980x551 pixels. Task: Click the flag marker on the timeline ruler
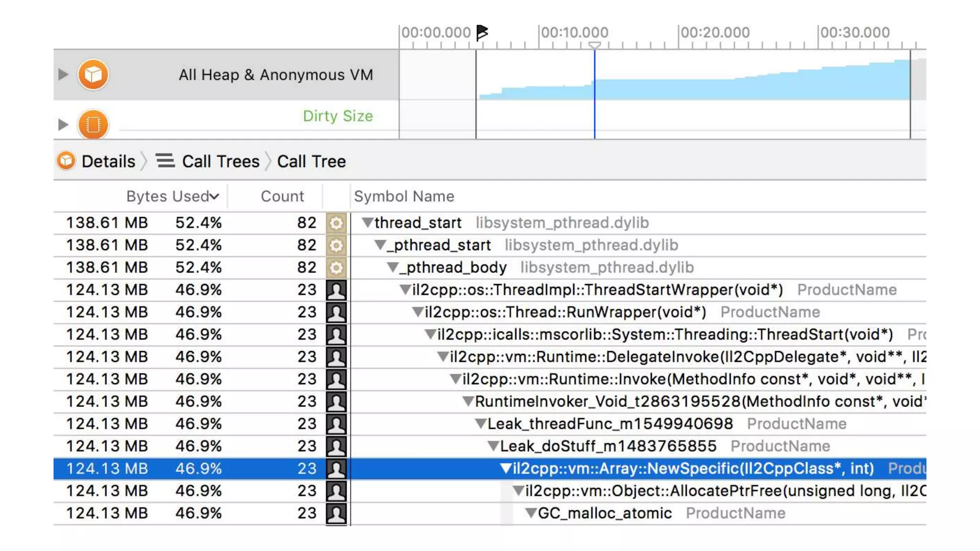pyautogui.click(x=482, y=33)
